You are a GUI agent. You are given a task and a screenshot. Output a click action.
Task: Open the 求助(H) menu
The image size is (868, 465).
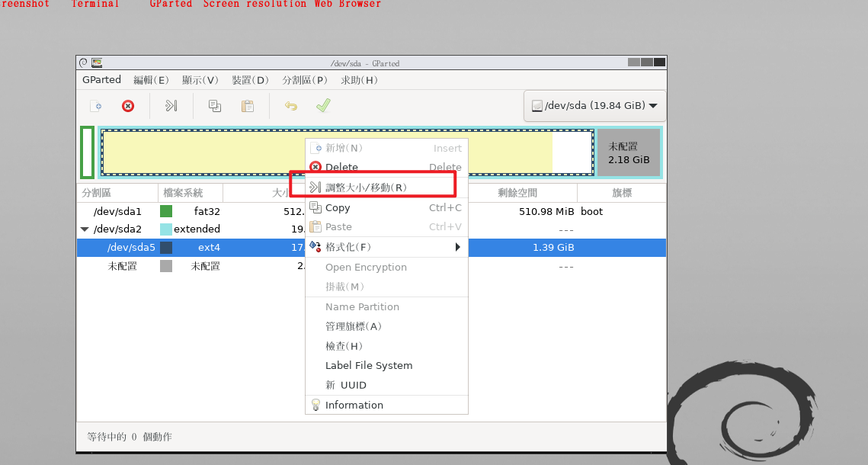tap(359, 80)
